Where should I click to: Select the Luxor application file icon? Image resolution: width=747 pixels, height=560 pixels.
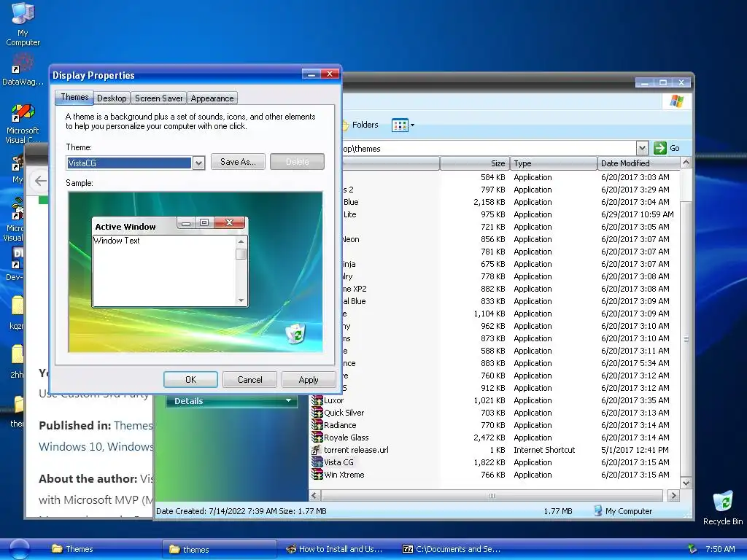(317, 400)
